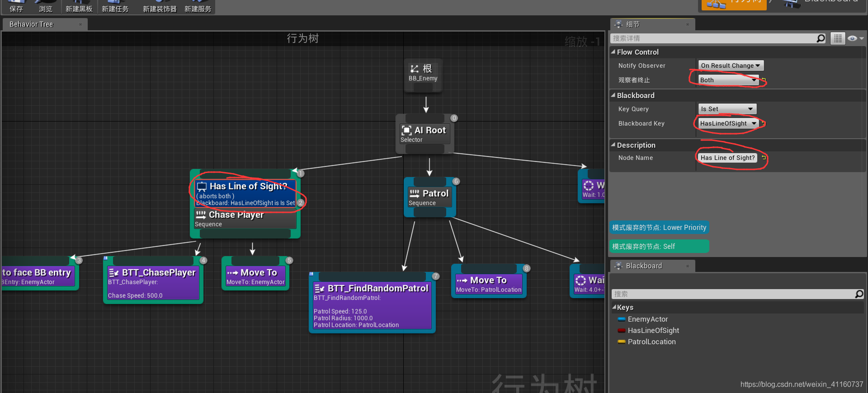Select the EnemyActor blackboard key
This screenshot has width=868, height=393.
click(x=647, y=319)
